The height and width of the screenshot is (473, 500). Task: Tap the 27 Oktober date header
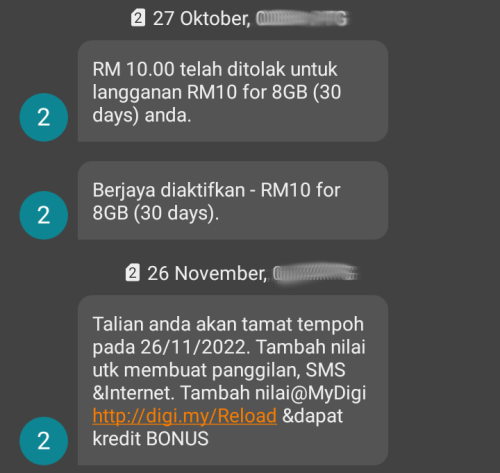tap(202, 18)
